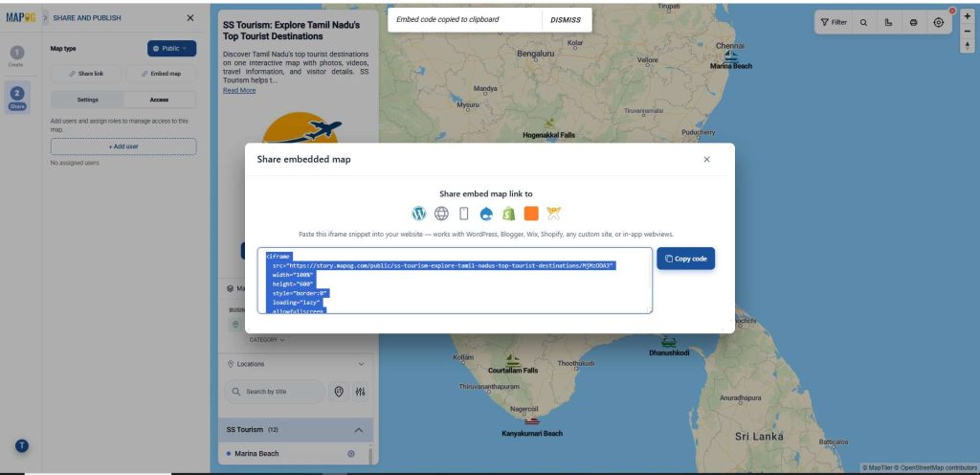Go to step 1 Create
Viewport: 980px width, 475px height.
click(17, 57)
